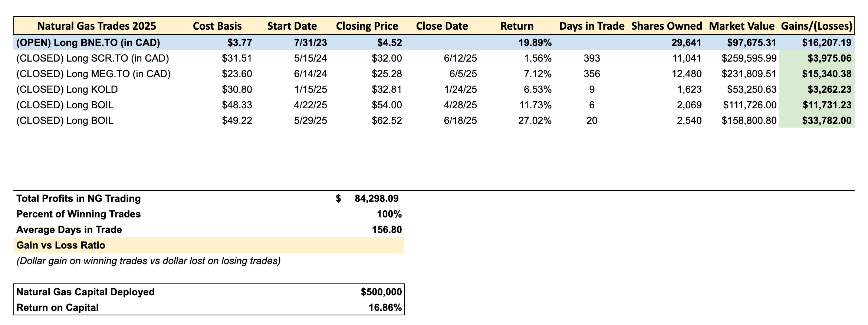
Task: Select the 6/12/25 close date cell
Action: (x=460, y=58)
